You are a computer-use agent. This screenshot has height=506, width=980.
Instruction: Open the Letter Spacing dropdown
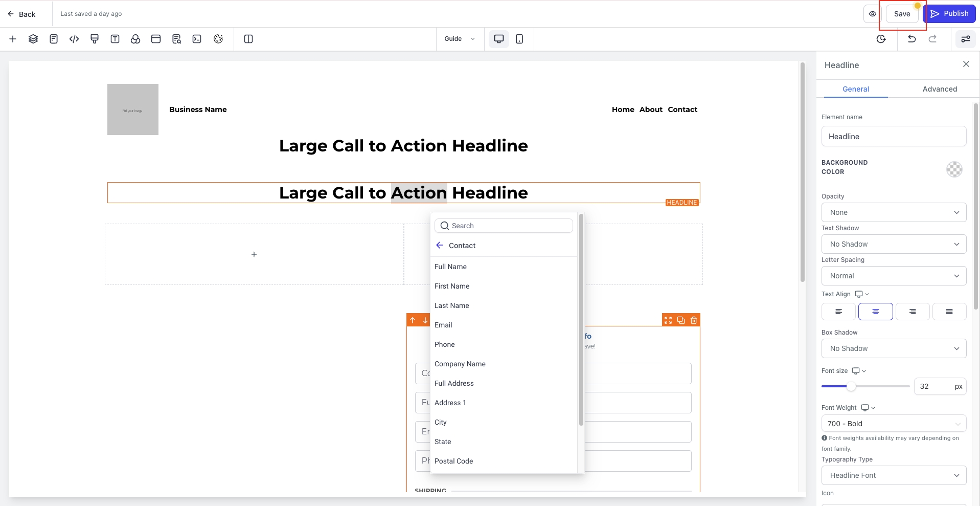pos(894,276)
